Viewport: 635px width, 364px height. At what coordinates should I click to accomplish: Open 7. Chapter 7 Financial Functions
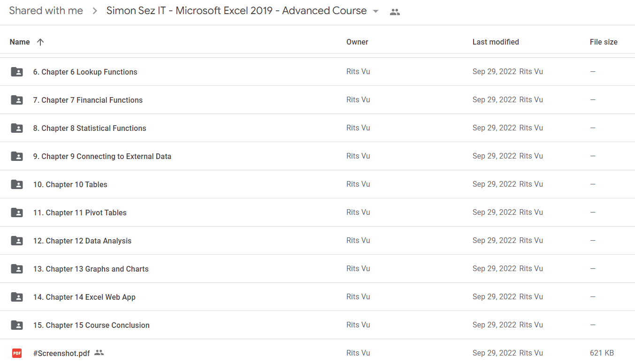click(x=88, y=100)
